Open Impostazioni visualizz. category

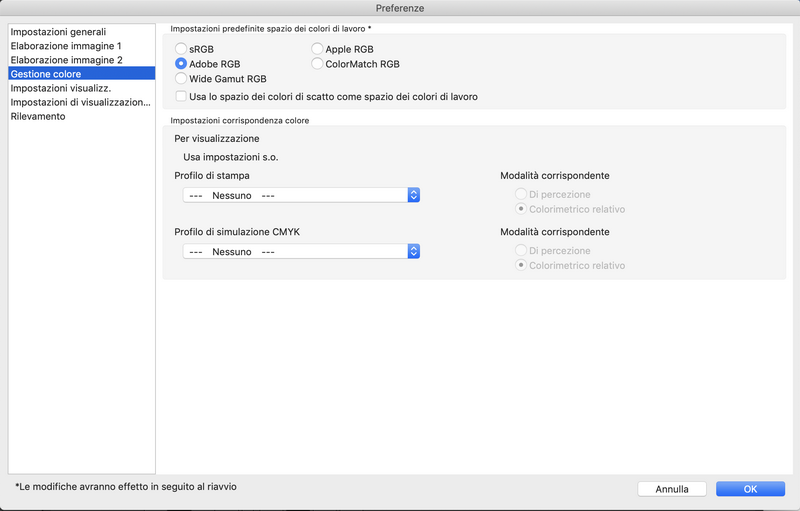pyautogui.click(x=60, y=88)
